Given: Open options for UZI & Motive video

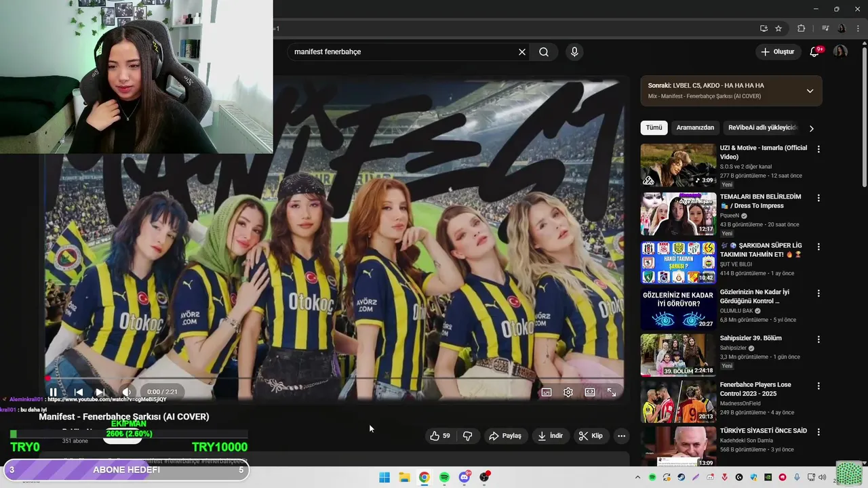Looking at the screenshot, I should 818,149.
